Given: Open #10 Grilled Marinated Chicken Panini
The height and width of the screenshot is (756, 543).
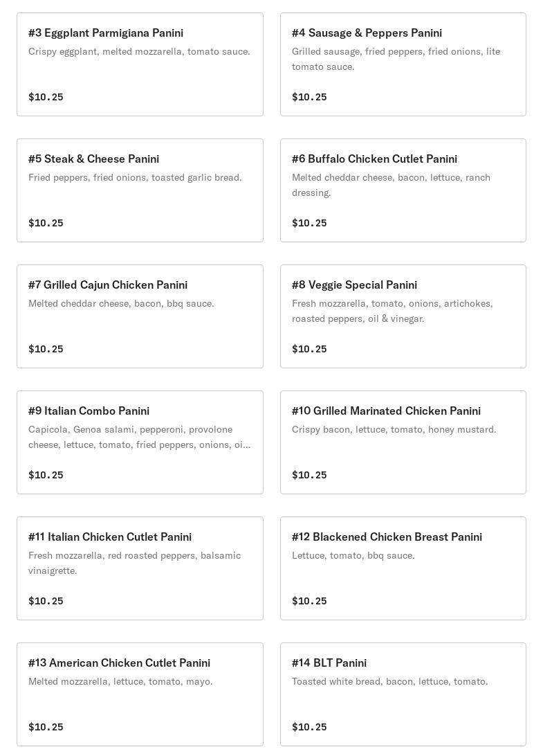Looking at the screenshot, I should pyautogui.click(x=386, y=411).
